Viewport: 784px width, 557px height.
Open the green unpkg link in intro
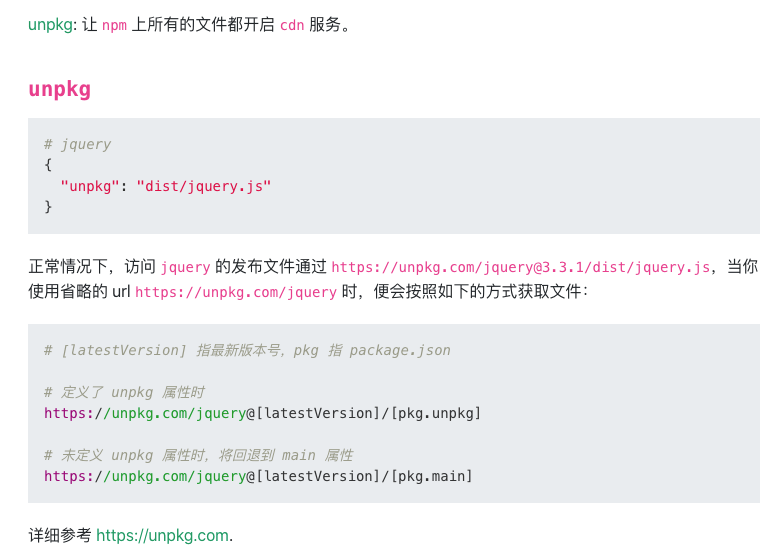tap(50, 24)
